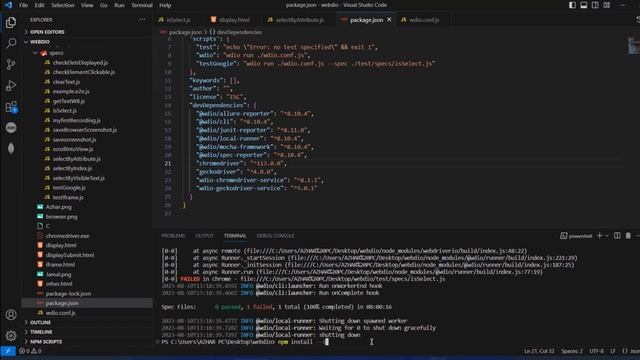Viewport: 640px width, 360px height.
Task: Switch to the DEBUG CONSOLE panel tab
Action: coord(275,236)
